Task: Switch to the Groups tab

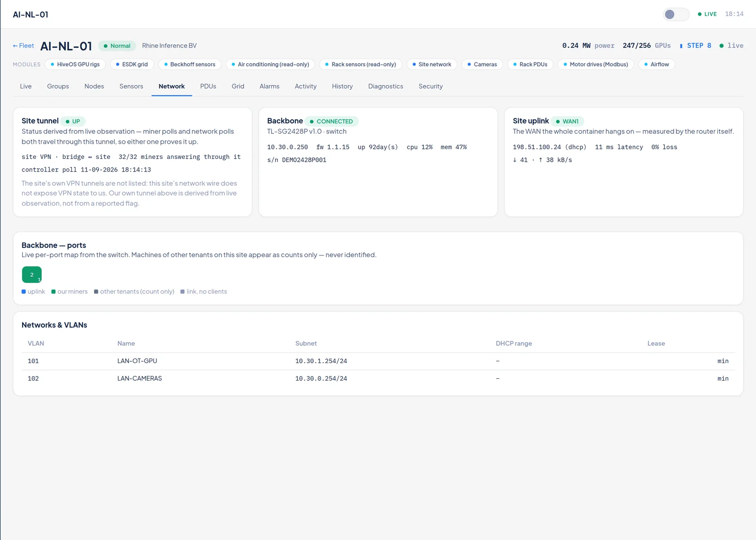Action: (58, 86)
